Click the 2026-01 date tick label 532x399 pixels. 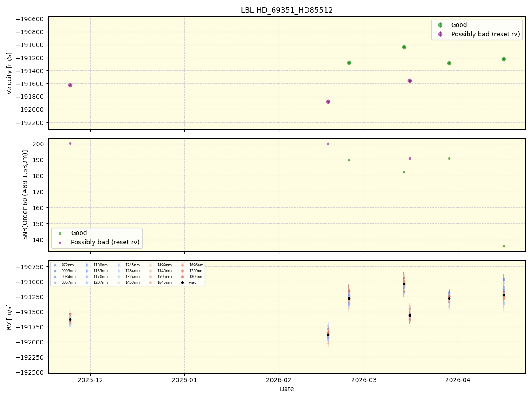click(x=184, y=380)
